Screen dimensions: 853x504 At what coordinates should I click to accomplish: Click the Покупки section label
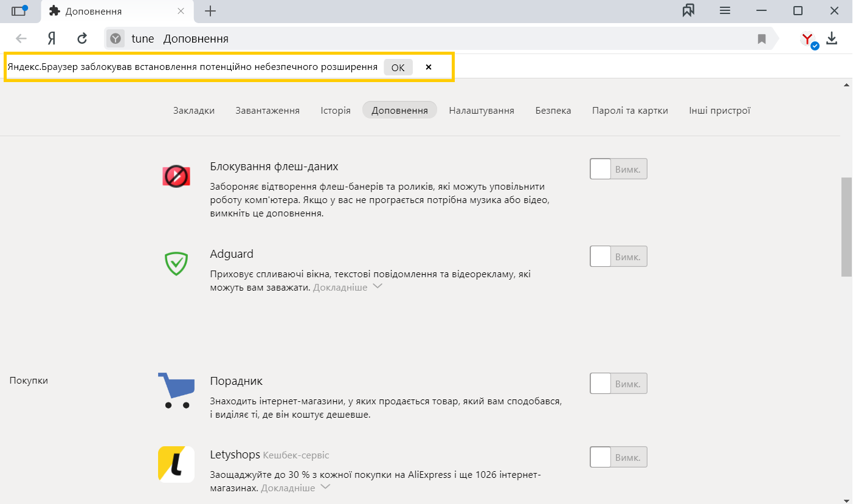coord(29,381)
